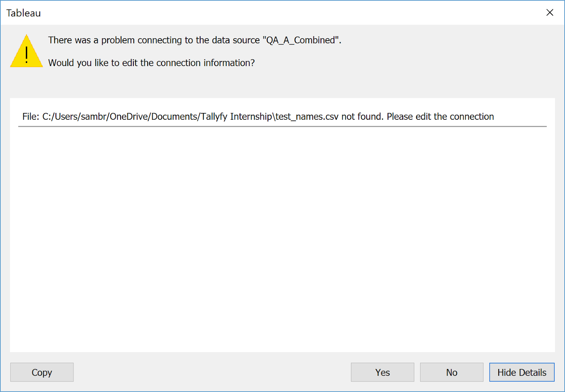Copy the error details to clipboard
Screen dimensions: 565x392
pos(42,372)
